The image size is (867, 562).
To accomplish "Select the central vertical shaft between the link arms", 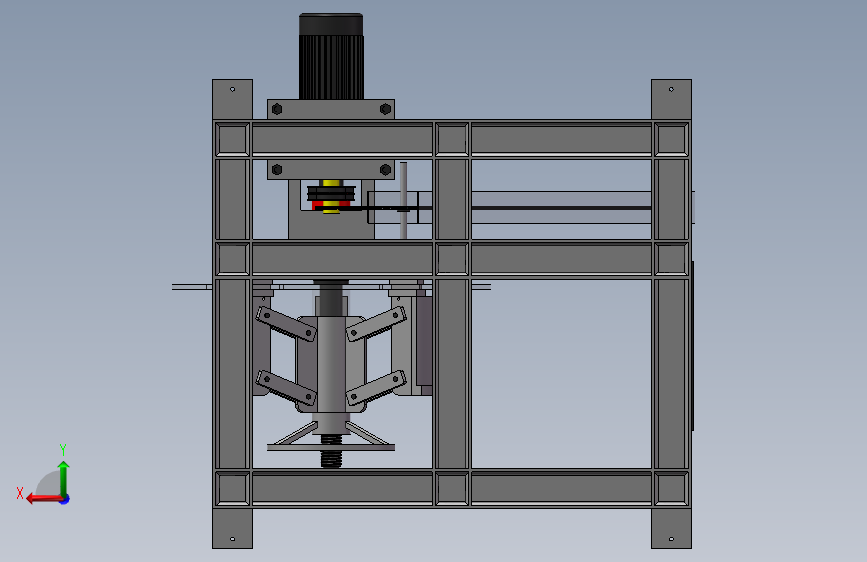I will tap(331, 365).
